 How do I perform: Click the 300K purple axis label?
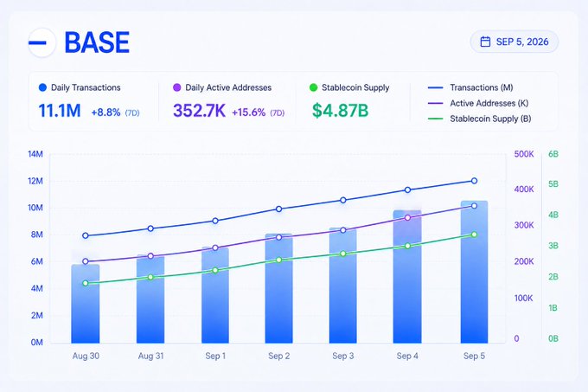click(524, 226)
